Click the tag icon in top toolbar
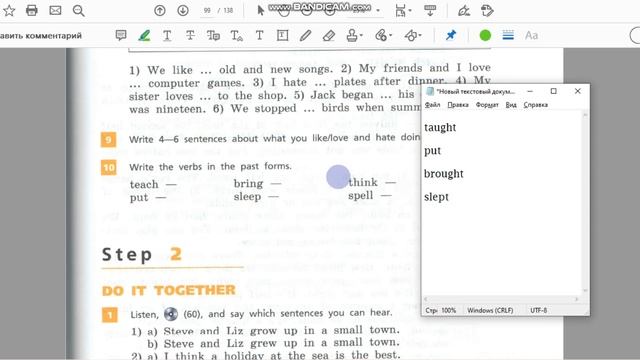 (x=487, y=11)
